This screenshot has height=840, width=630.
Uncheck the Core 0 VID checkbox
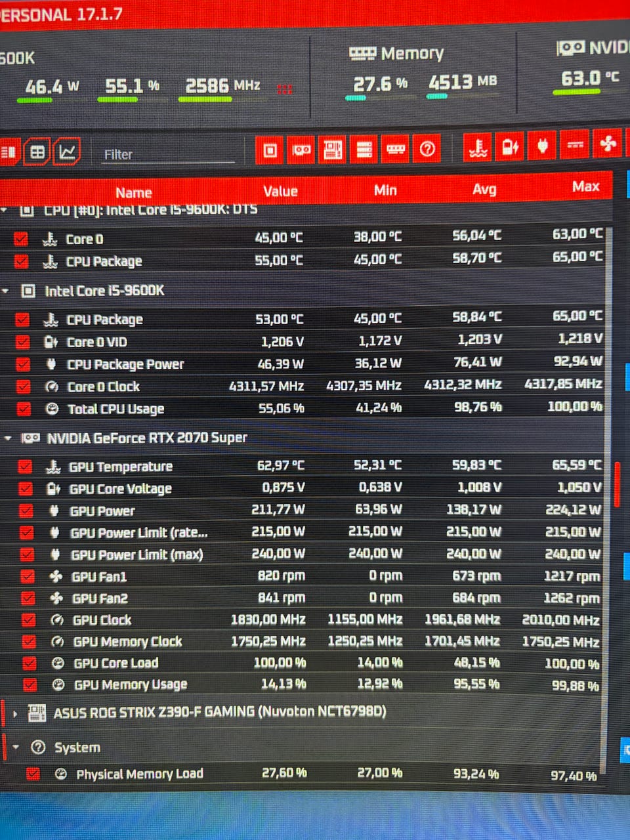tap(23, 342)
